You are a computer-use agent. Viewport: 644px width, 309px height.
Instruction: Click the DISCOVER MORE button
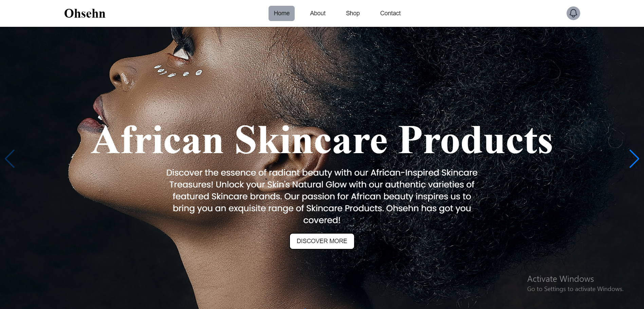[322, 241]
